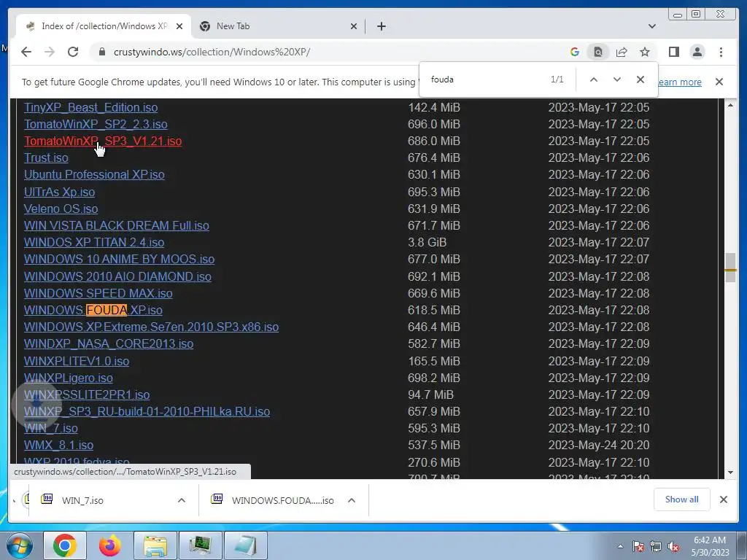This screenshot has width=747, height=560.
Task: Show all downloads
Action: [x=682, y=499]
